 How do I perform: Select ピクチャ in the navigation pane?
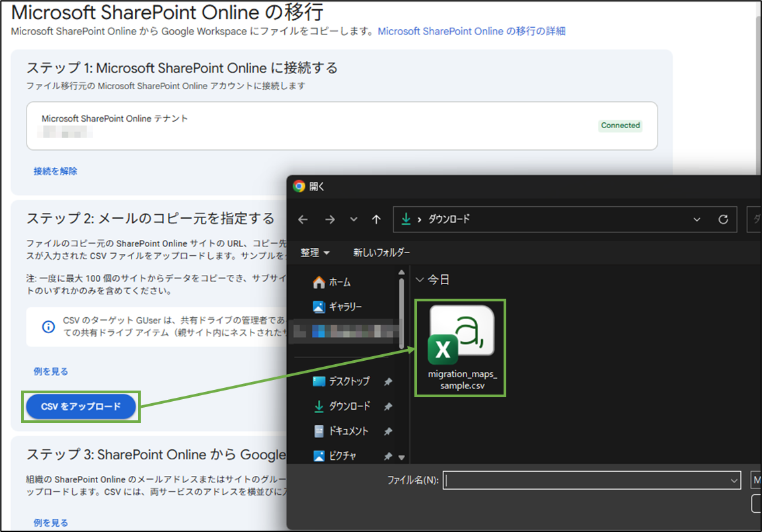335,456
